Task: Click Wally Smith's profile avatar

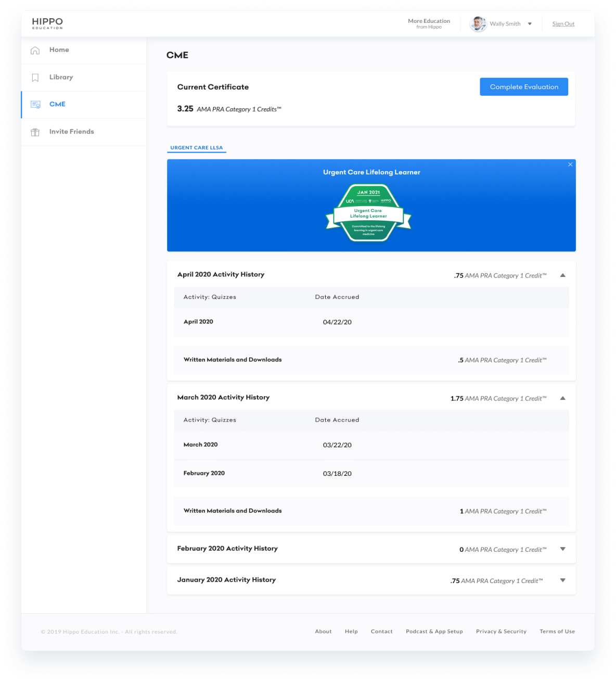Action: (x=478, y=24)
